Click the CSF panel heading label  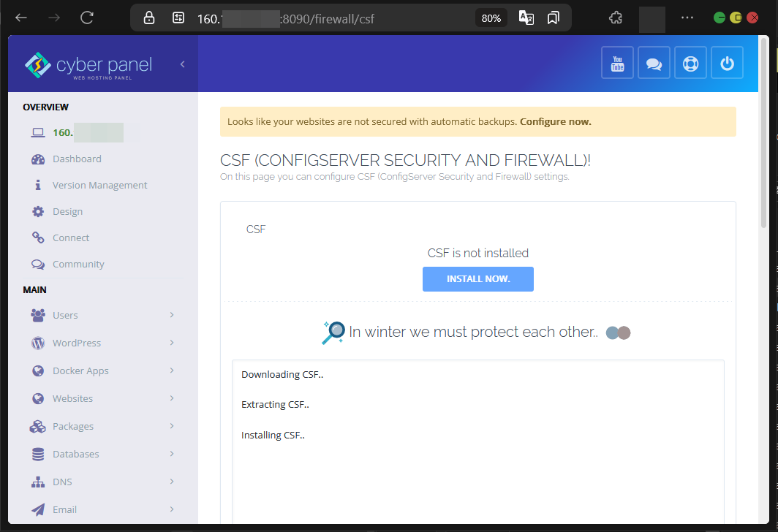[256, 229]
